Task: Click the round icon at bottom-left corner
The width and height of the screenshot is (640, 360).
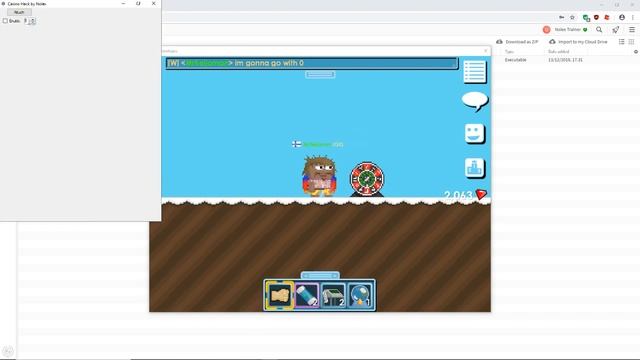Action: coord(7,351)
